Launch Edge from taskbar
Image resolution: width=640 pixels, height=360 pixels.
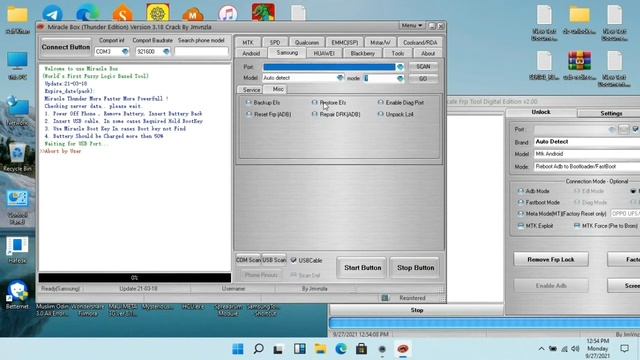341,349
